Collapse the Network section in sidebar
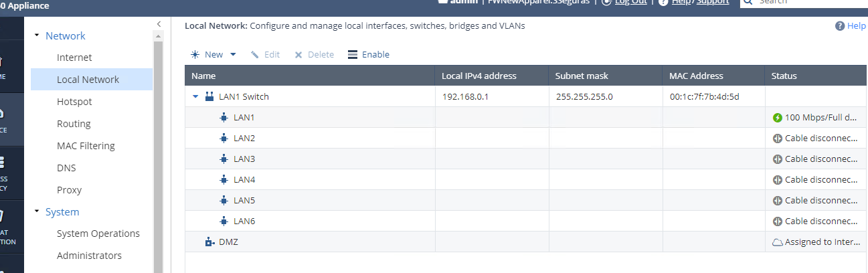Screen dimensions: 868x273 (x=37, y=36)
